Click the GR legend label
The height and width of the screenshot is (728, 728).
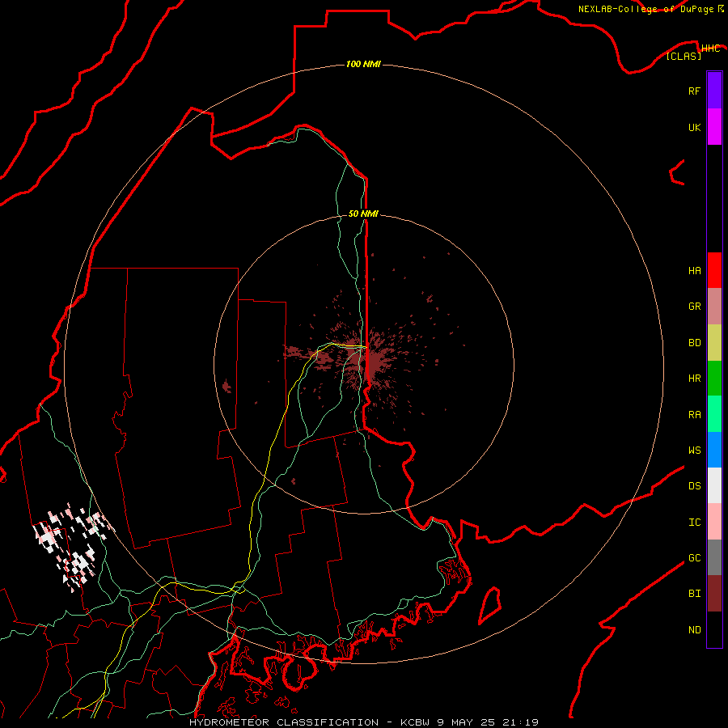click(x=694, y=307)
